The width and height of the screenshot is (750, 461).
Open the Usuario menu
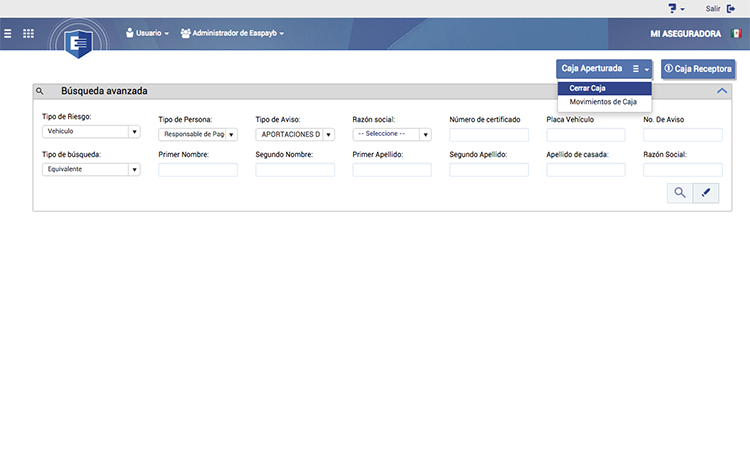point(147,33)
